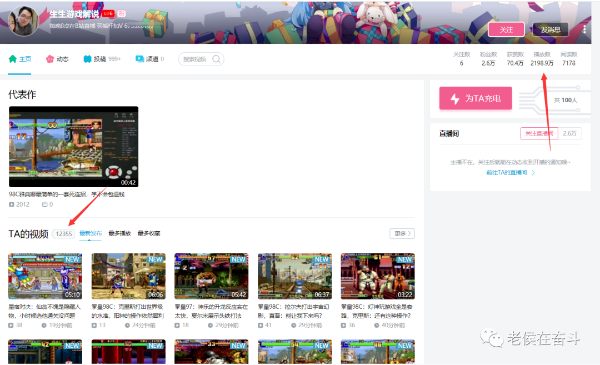Viewport: 600px width, 365px height.
Task: Click the clock icon under 05:42 video
Action: (210, 325)
